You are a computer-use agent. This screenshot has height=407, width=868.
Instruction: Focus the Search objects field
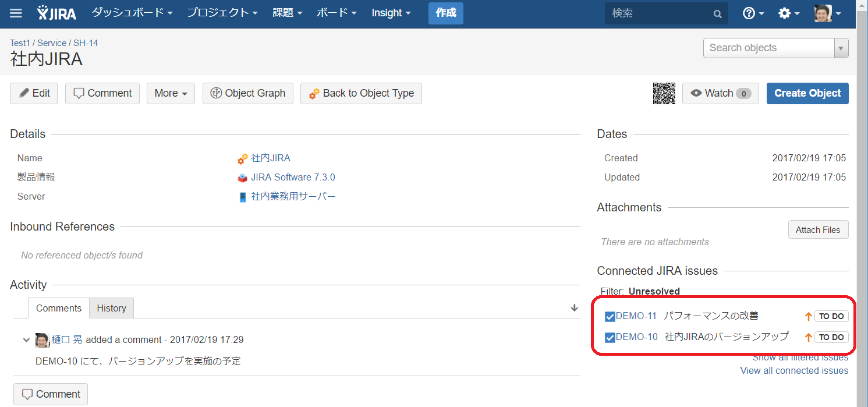coord(768,48)
